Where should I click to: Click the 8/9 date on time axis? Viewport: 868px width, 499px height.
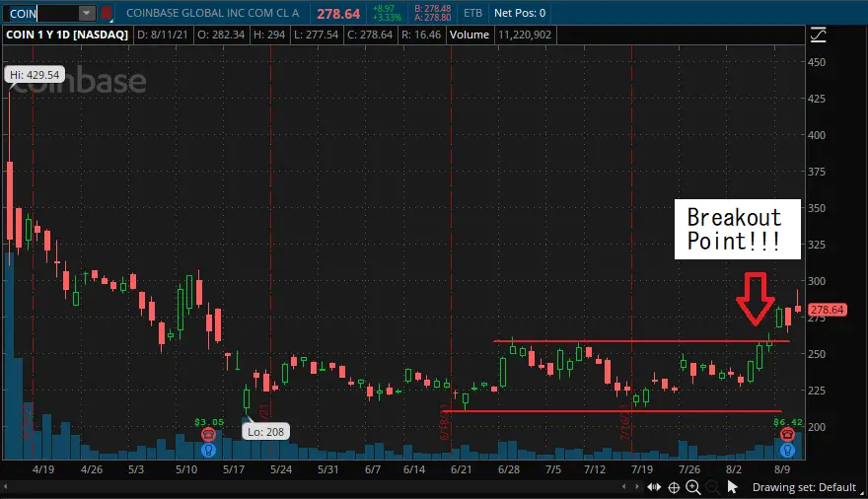point(781,469)
